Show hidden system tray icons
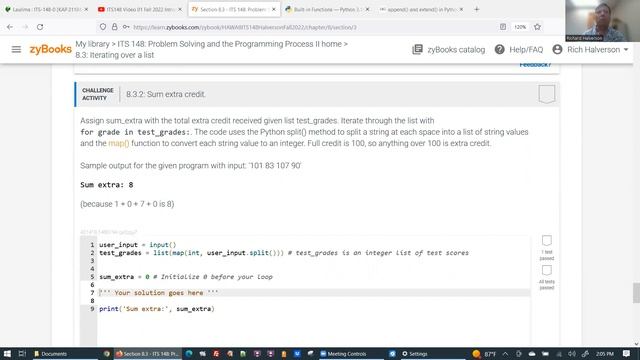Screen dimensions: 640x360 pos(505,353)
